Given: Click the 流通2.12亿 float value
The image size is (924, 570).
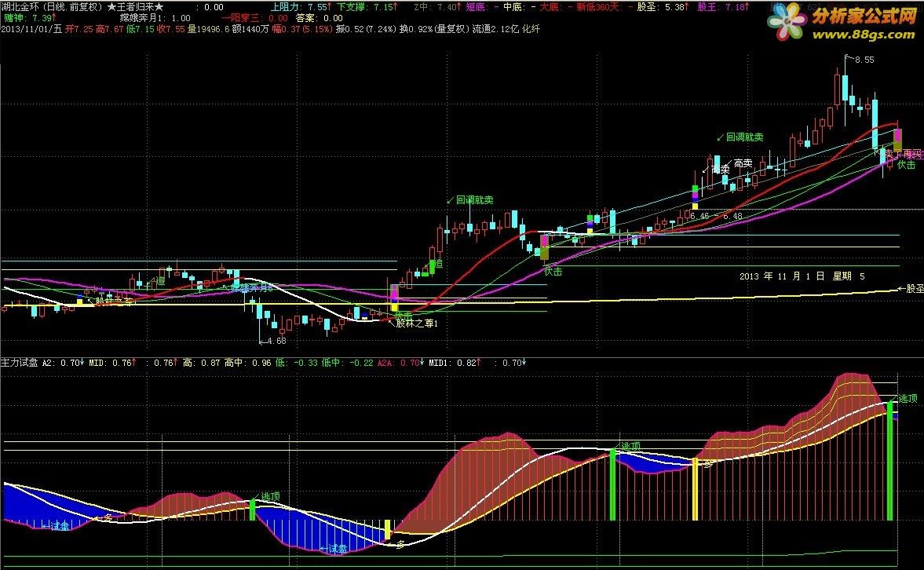Looking at the screenshot, I should pos(496,29).
